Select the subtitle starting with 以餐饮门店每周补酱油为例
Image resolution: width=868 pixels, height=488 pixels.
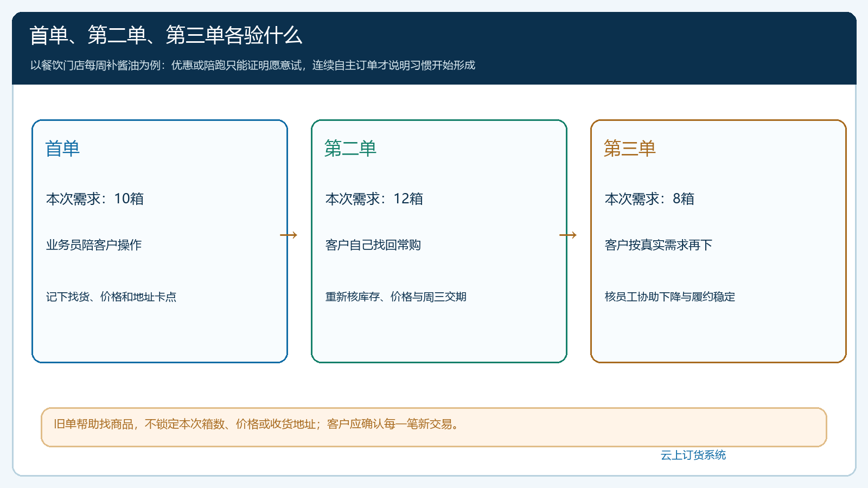(x=253, y=65)
